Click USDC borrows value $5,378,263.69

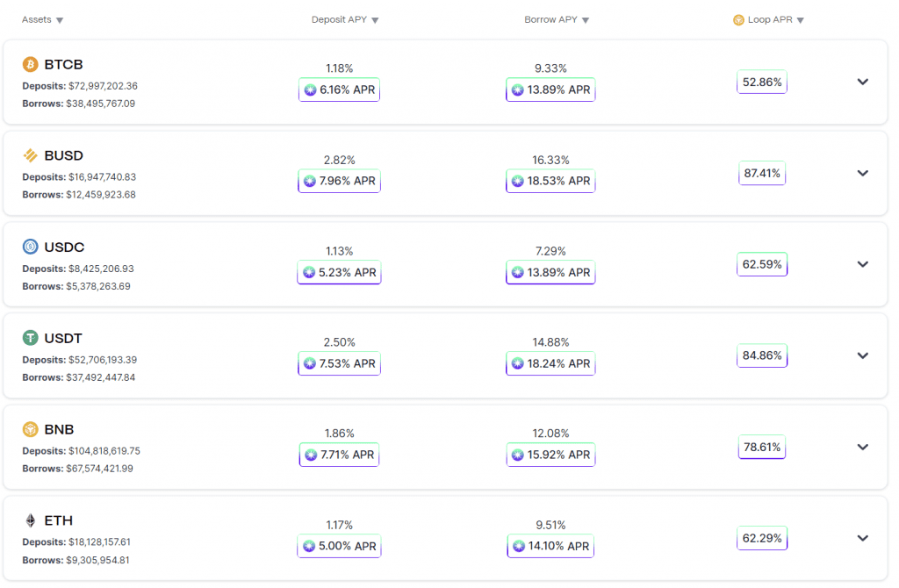[x=98, y=287]
